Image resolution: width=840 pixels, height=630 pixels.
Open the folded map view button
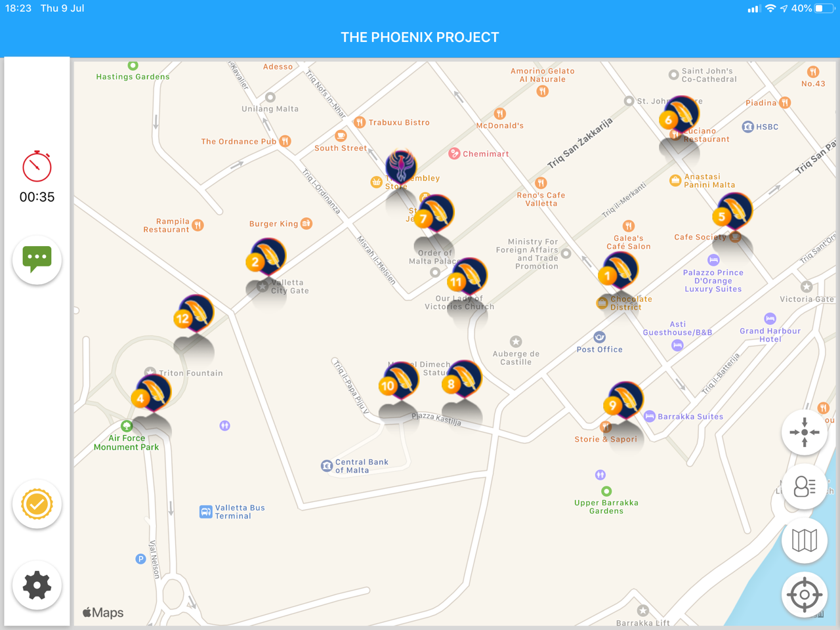805,541
